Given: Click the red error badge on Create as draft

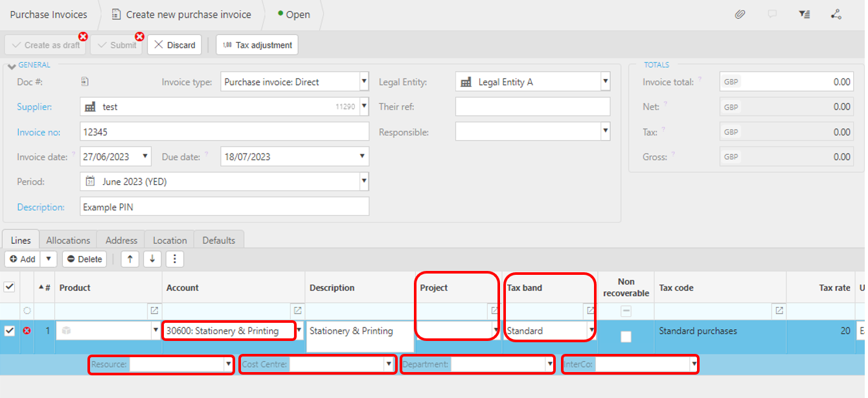Looking at the screenshot, I should point(83,36).
